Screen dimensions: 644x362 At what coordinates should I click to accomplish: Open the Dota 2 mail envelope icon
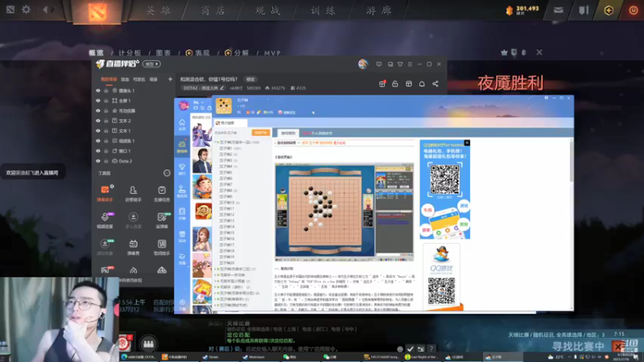[558, 10]
